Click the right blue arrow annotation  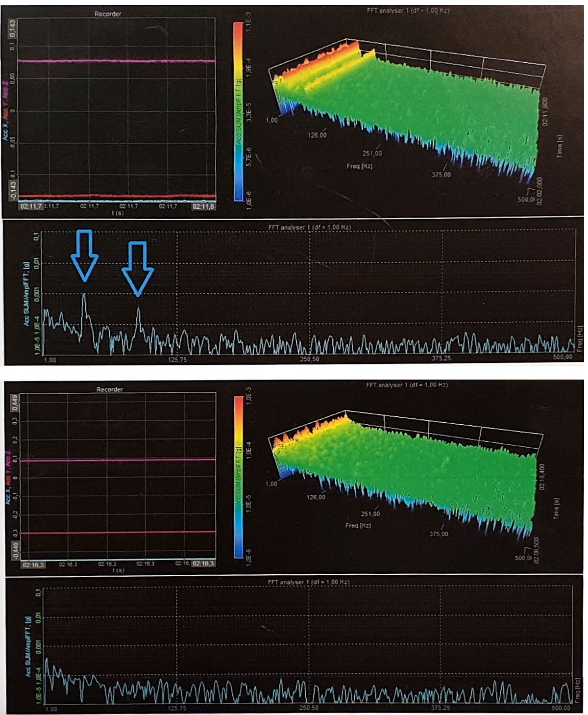pos(138,267)
